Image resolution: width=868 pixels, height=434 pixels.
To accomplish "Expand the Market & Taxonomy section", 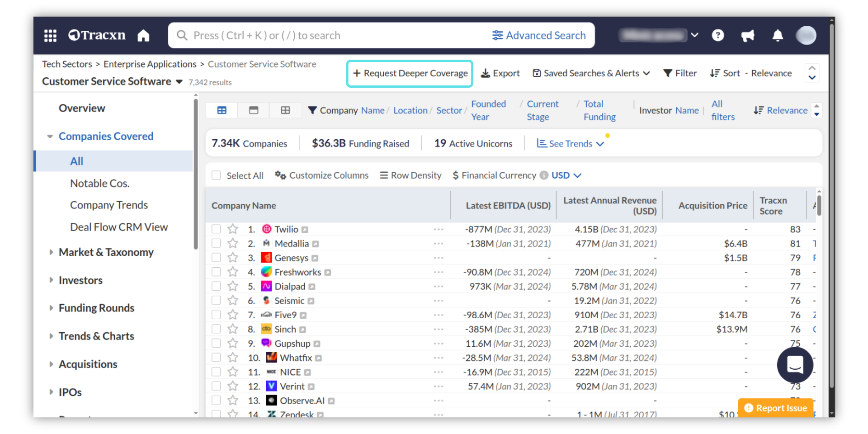I will click(106, 252).
